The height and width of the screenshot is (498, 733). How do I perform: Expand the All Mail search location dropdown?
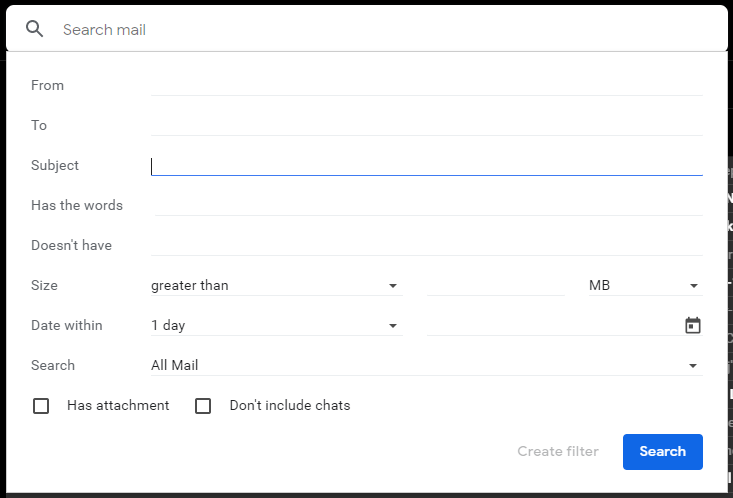coord(426,365)
